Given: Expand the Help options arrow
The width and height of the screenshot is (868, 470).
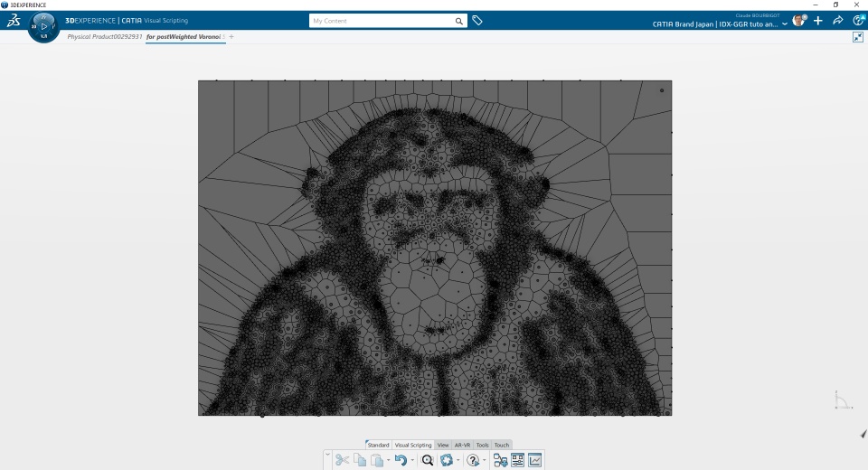Looking at the screenshot, I should (485, 461).
